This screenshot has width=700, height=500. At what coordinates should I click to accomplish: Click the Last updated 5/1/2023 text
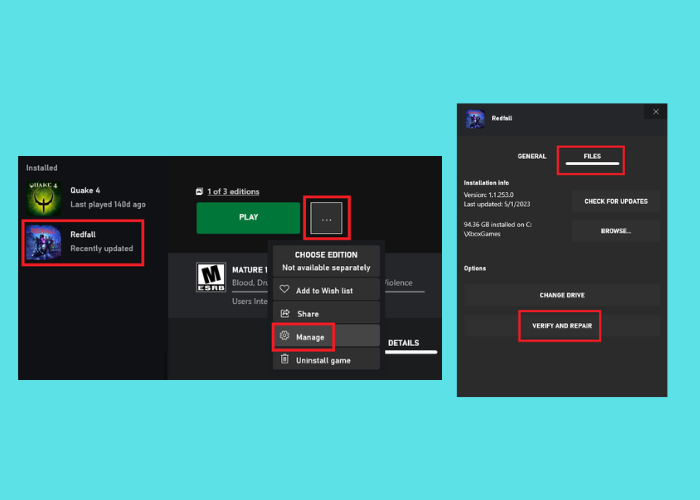pyautogui.click(x=497, y=204)
